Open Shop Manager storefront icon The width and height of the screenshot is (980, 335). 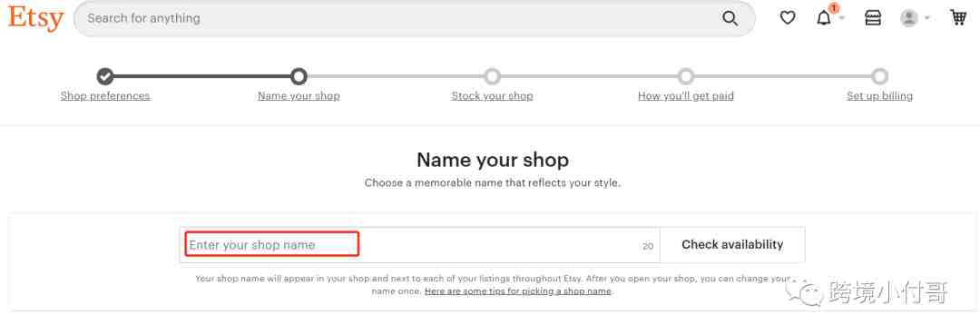tap(873, 18)
